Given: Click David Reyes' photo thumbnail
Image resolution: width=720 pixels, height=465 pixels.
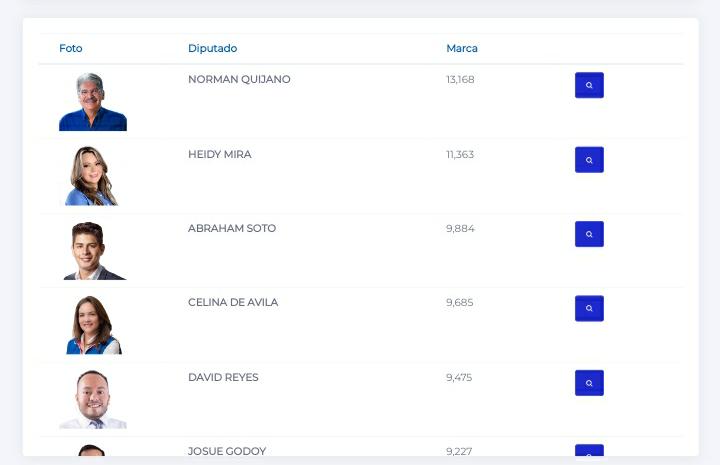Looking at the screenshot, I should point(93,399).
